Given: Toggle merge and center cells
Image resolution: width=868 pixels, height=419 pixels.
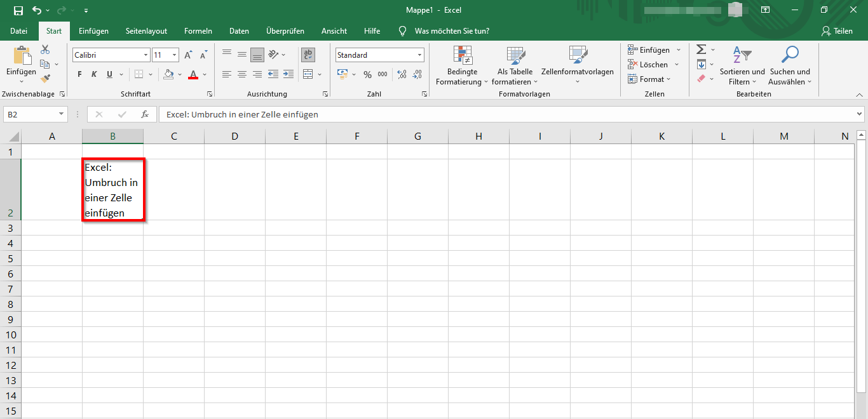Looking at the screenshot, I should pyautogui.click(x=308, y=74).
